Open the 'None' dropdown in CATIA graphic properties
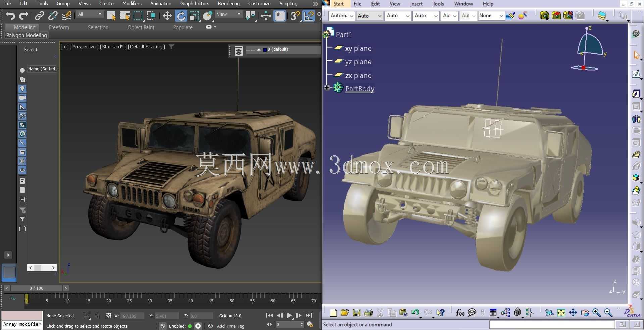Screen dimensions: 644x330 click(x=491, y=16)
